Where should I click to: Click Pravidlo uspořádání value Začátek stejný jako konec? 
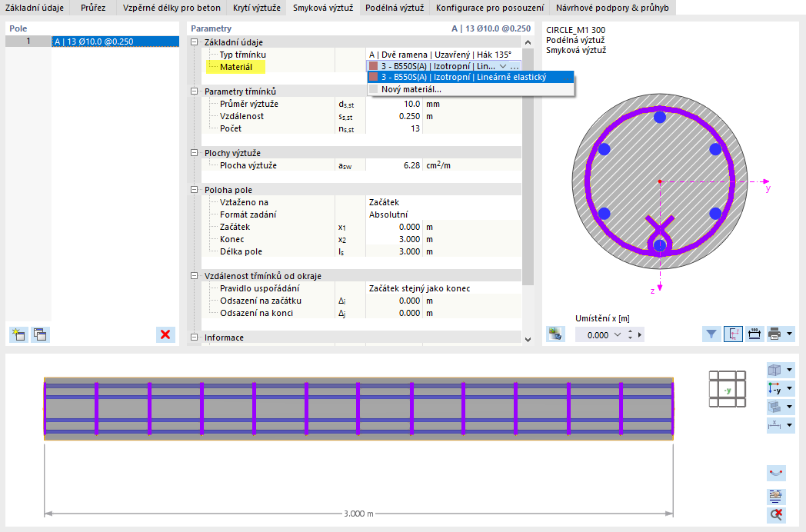point(444,288)
